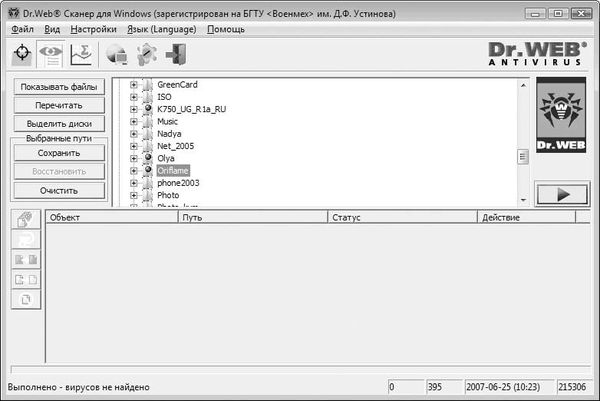Click the exit door toolbar icon
This screenshot has height=401, width=600.
173,56
